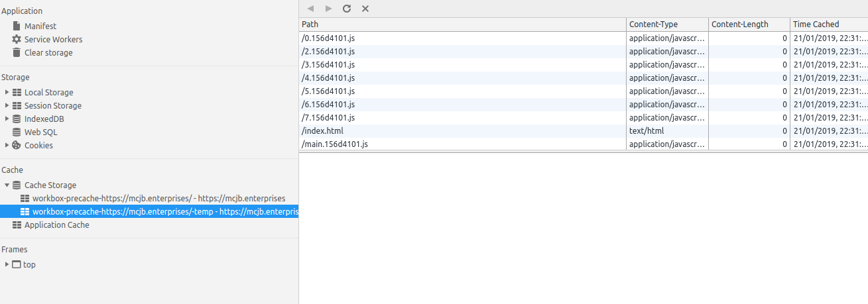Sort by the Content-Length column header
868x304 pixels.
[749, 25]
